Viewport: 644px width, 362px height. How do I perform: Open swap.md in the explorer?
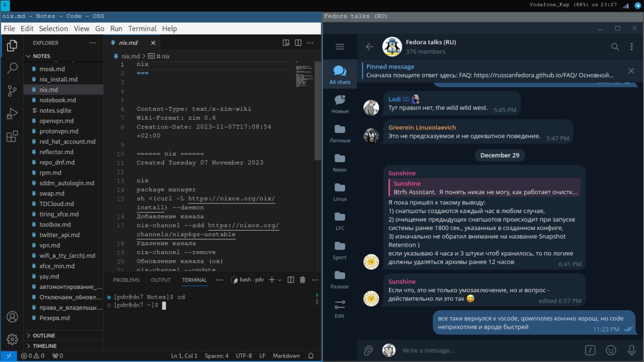point(63,193)
